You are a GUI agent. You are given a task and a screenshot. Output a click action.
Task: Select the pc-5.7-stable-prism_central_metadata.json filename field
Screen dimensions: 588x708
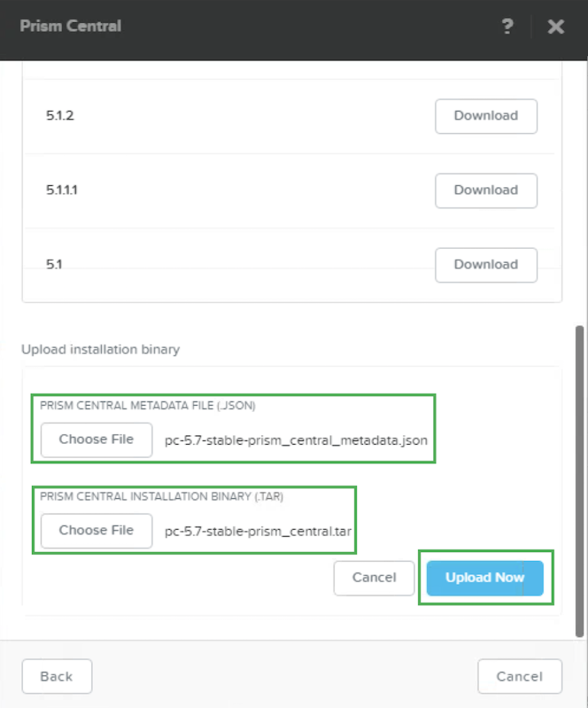[296, 440]
